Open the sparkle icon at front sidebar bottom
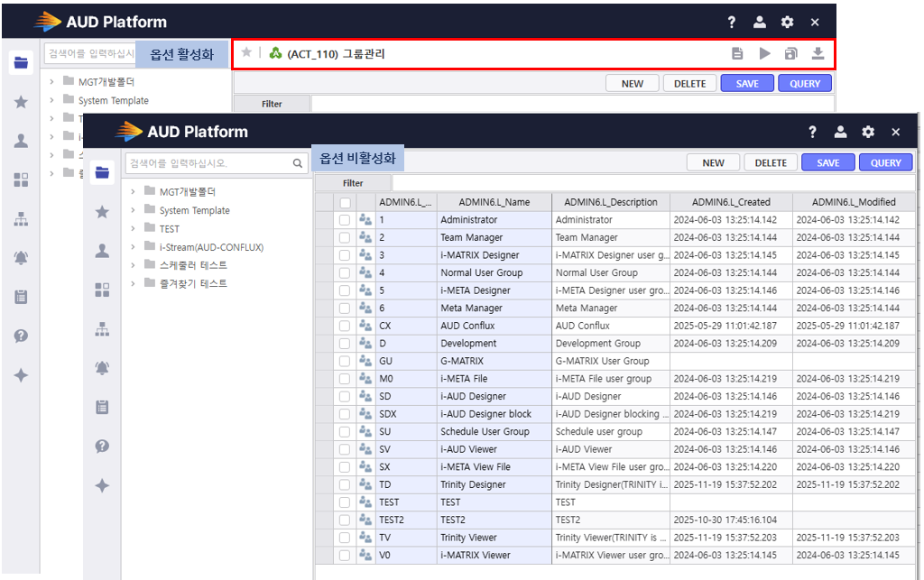This screenshot has height=580, width=924. click(x=102, y=485)
